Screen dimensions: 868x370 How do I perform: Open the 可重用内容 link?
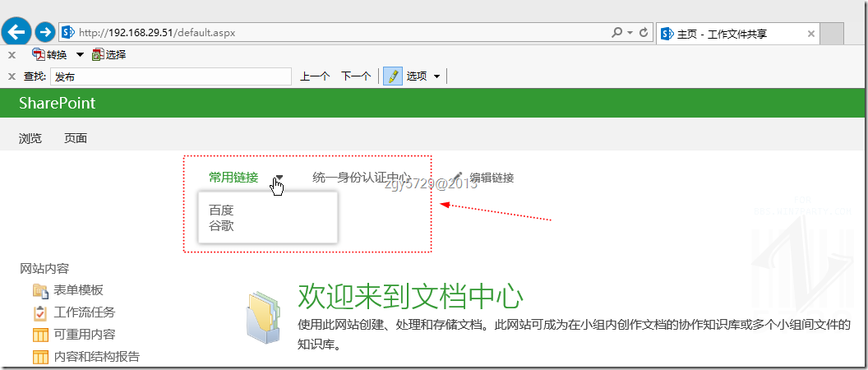point(84,335)
